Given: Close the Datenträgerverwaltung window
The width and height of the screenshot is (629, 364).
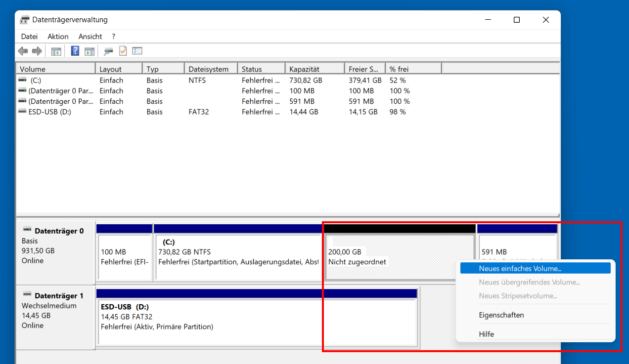Looking at the screenshot, I should pos(546,20).
